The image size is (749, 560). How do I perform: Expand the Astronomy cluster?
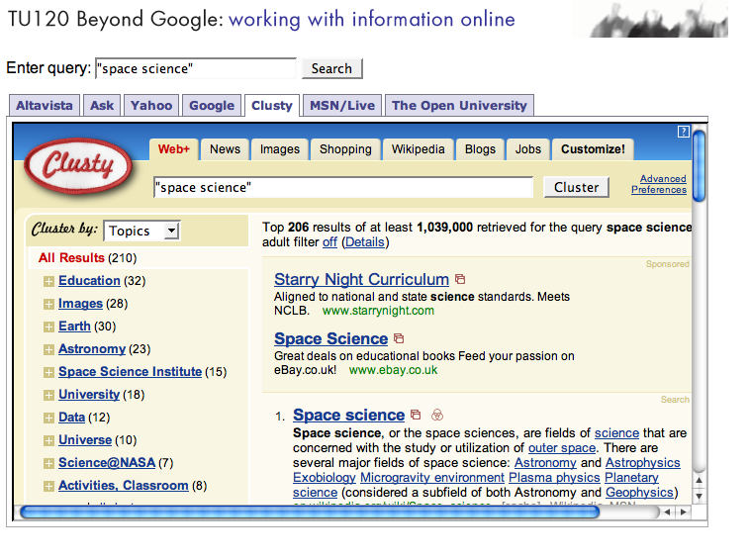48,350
